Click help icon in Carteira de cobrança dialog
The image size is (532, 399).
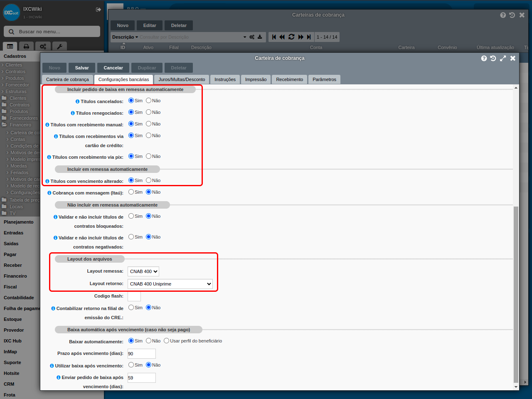[x=484, y=58]
